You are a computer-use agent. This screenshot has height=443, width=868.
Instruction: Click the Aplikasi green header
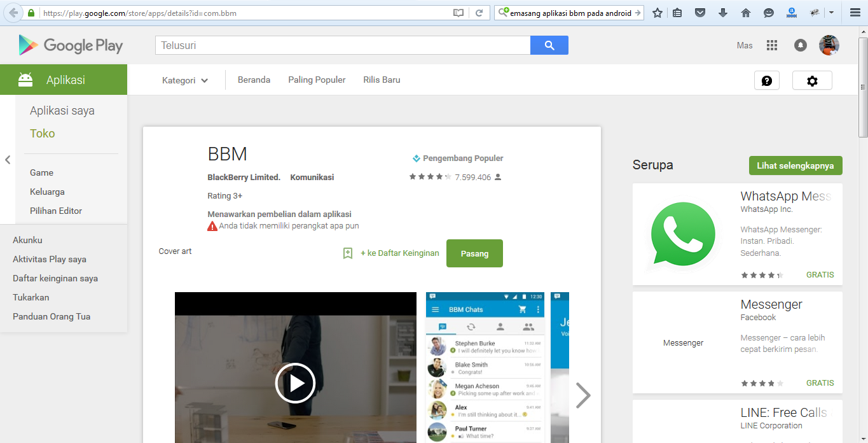pos(64,80)
